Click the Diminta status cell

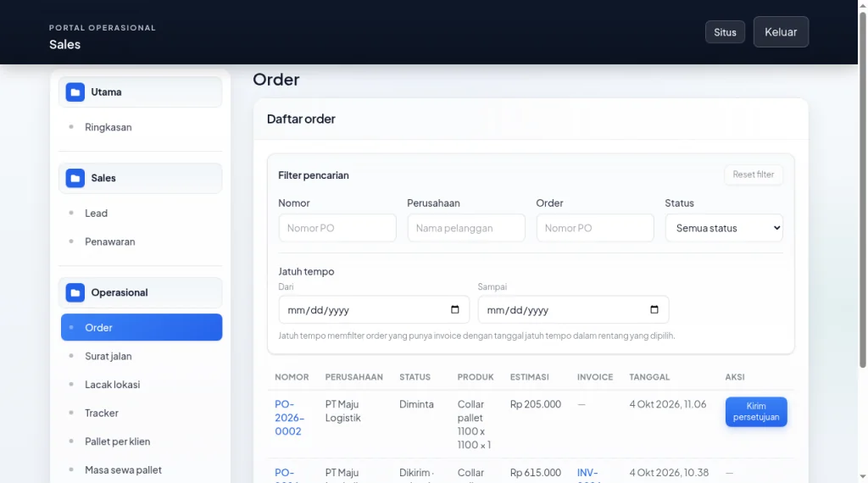coord(416,404)
